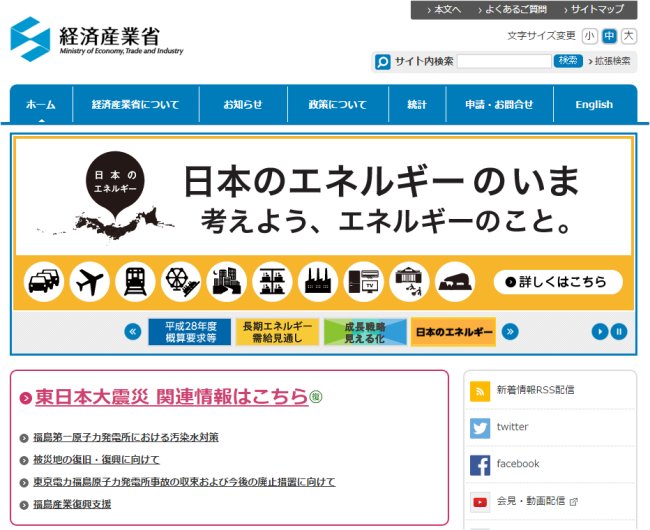The height and width of the screenshot is (530, 650).
Task: Pause the banner slideshow
Action: [x=619, y=332]
